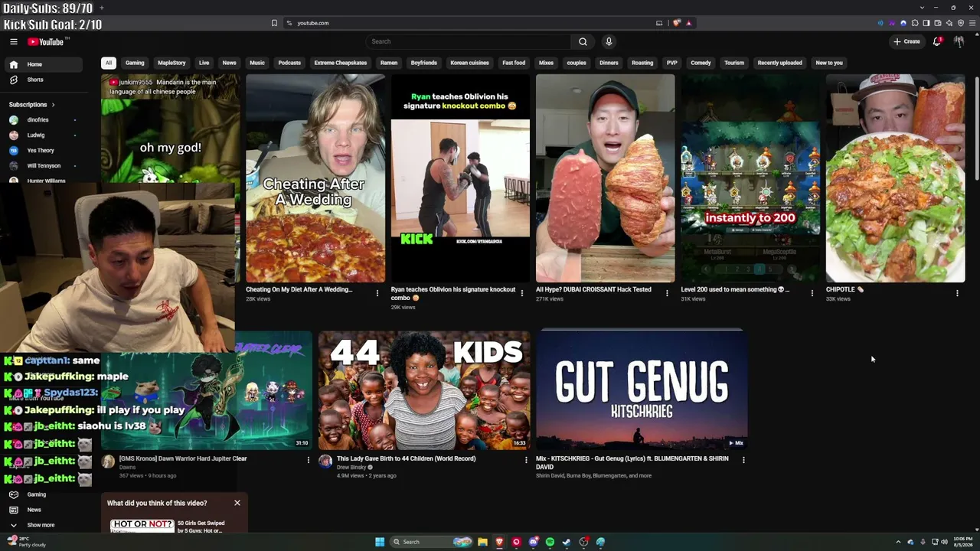Open options for Ryan teaches Oblivion short
Image resolution: width=980 pixels, height=551 pixels.
(522, 293)
